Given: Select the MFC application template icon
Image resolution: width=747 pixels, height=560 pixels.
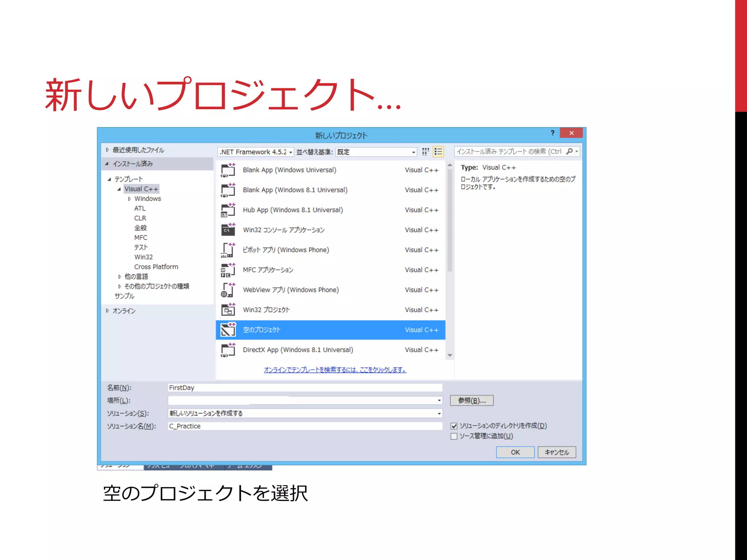Looking at the screenshot, I should click(228, 270).
